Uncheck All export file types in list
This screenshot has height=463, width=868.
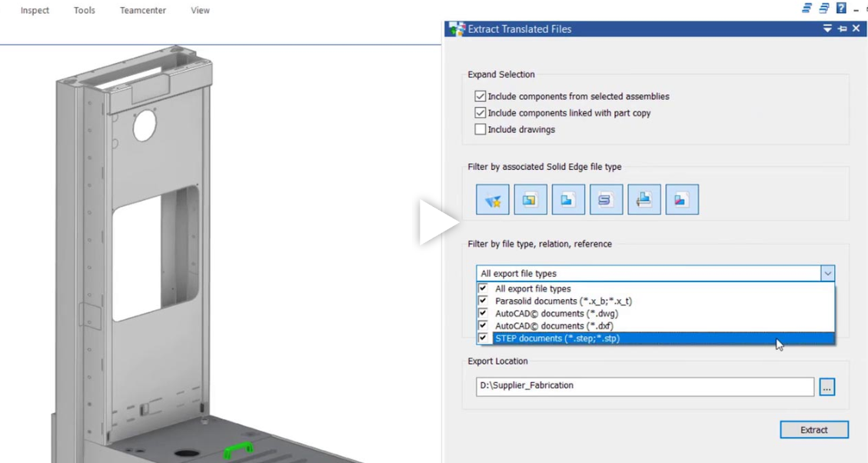coord(483,288)
